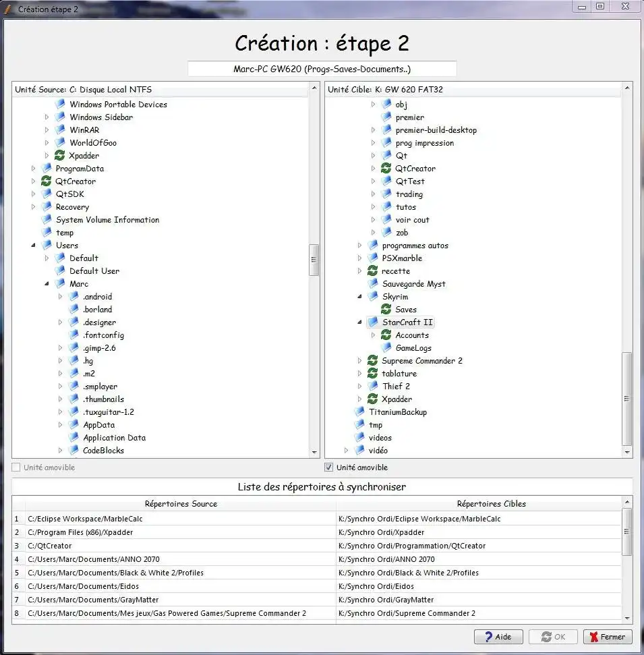Click the TitaniumBackup folder icon
Viewport: 644px width, 655px height.
359,412
